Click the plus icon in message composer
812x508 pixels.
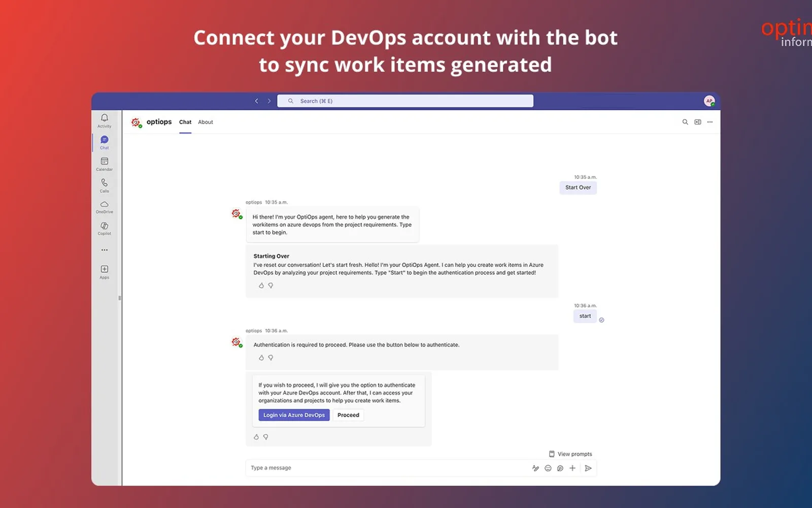click(x=572, y=468)
